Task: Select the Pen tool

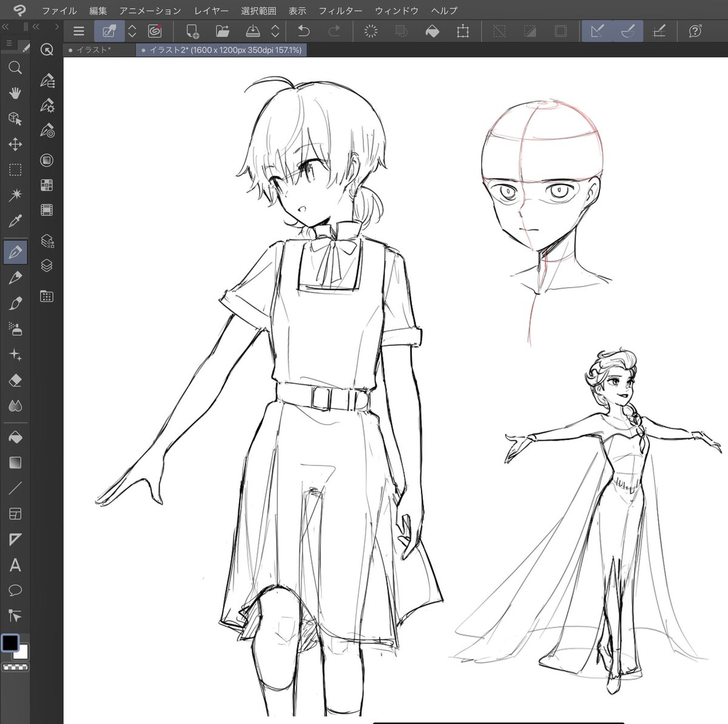Action: (15, 251)
